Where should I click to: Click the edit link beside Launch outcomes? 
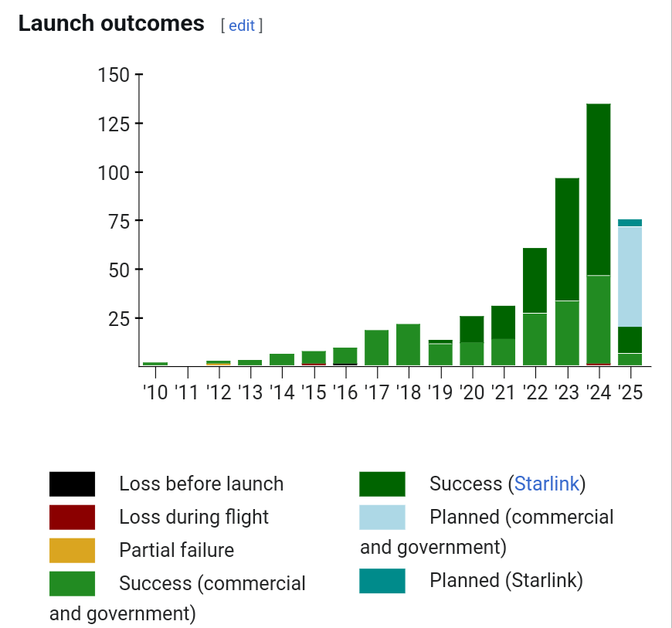click(242, 25)
